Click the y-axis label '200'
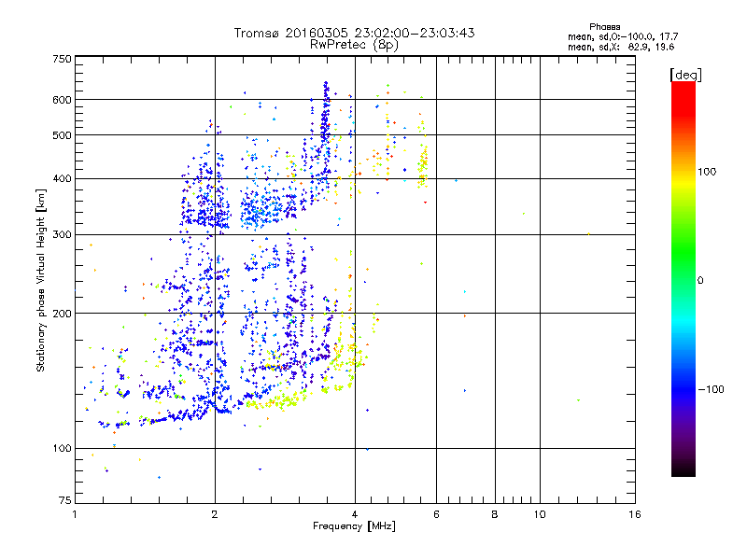Viewport: 747px width, 560px height. (x=62, y=314)
